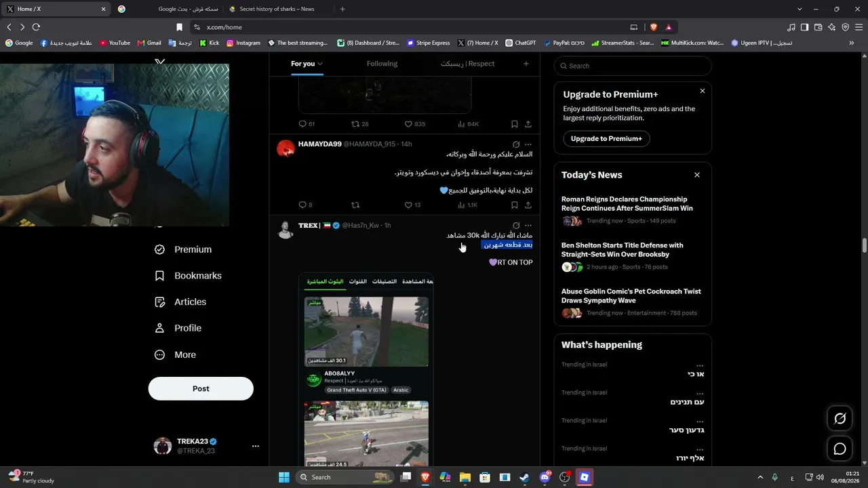Open Premium in the sidebar
Image resolution: width=868 pixels, height=488 pixels.
point(184,249)
